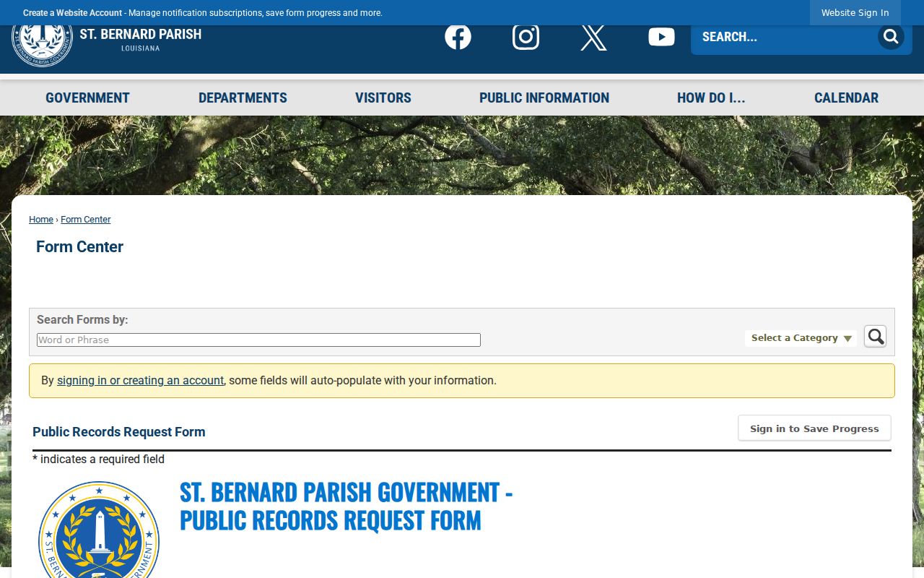
Task: Follow the Create a Website Account link
Action: coord(72,13)
